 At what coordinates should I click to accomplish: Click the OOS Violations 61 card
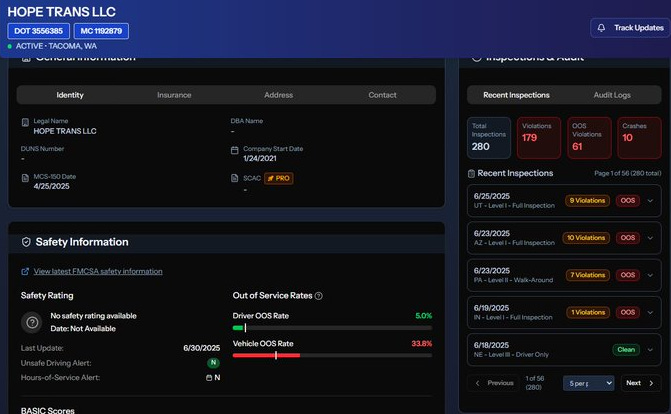coord(589,138)
